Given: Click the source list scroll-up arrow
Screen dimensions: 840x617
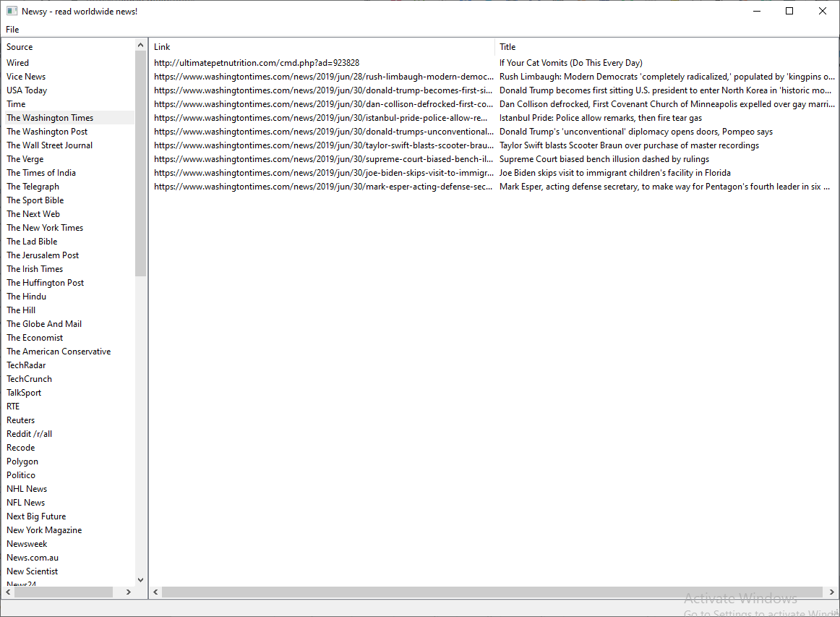Looking at the screenshot, I should pos(140,45).
